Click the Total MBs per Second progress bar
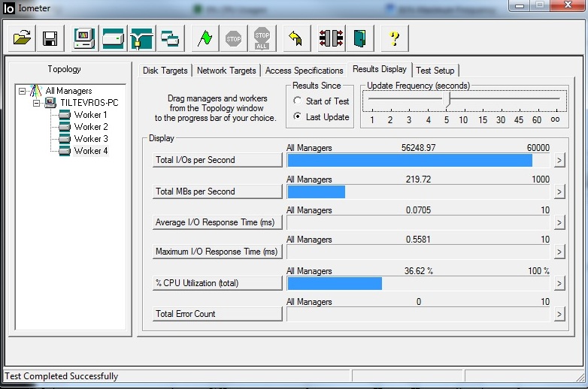588x389 pixels. click(x=418, y=191)
